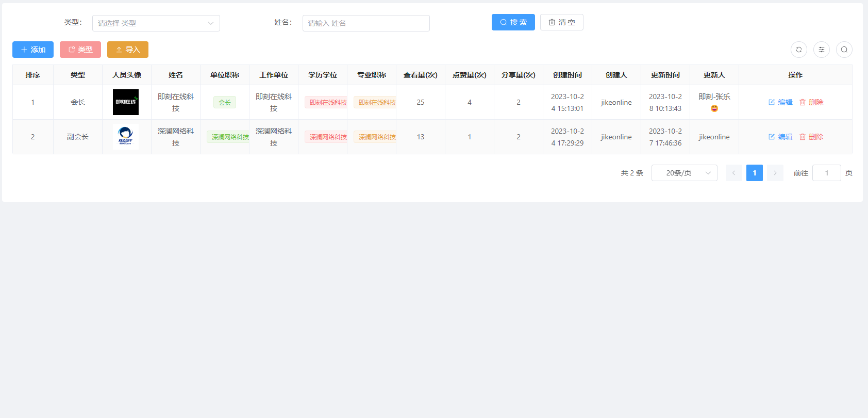
Task: Open the pink 类型 management button
Action: (x=80, y=50)
